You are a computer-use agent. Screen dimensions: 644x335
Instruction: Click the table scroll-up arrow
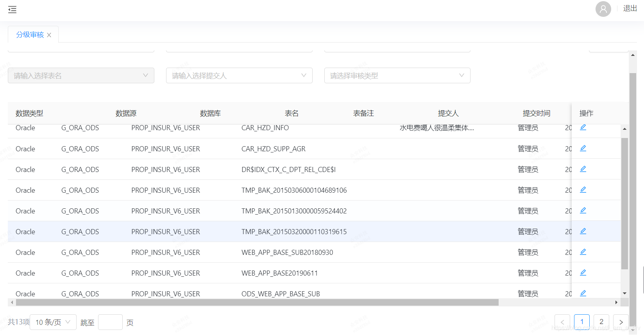624,129
